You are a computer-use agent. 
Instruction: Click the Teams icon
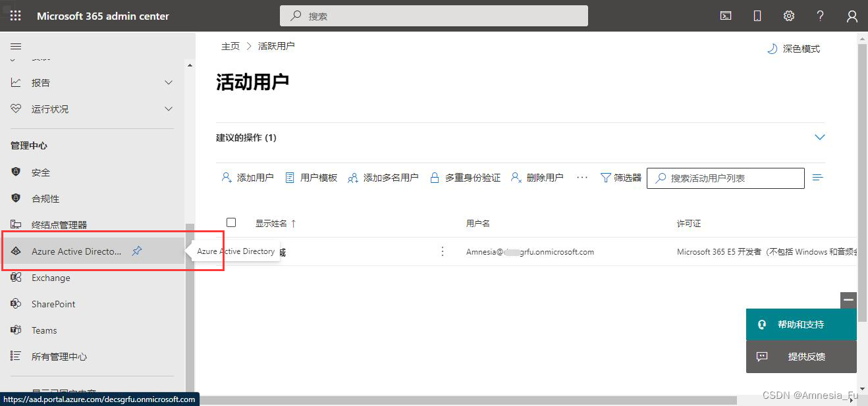(x=16, y=330)
